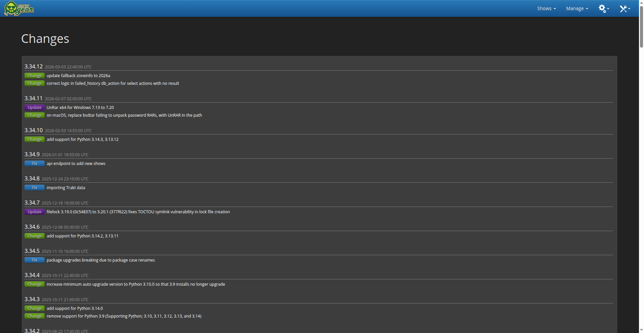Open the wrench and screwdriver tools menu

(x=624, y=8)
